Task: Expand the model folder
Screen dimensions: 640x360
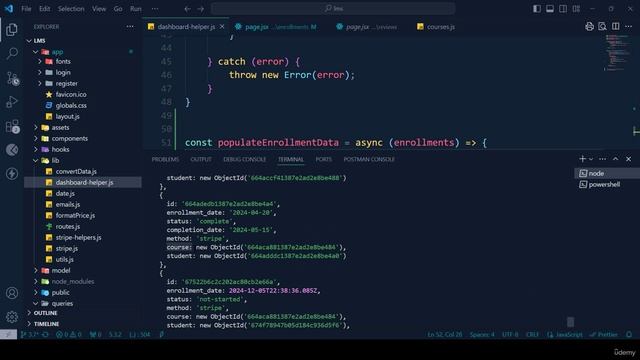Action: 36,270
